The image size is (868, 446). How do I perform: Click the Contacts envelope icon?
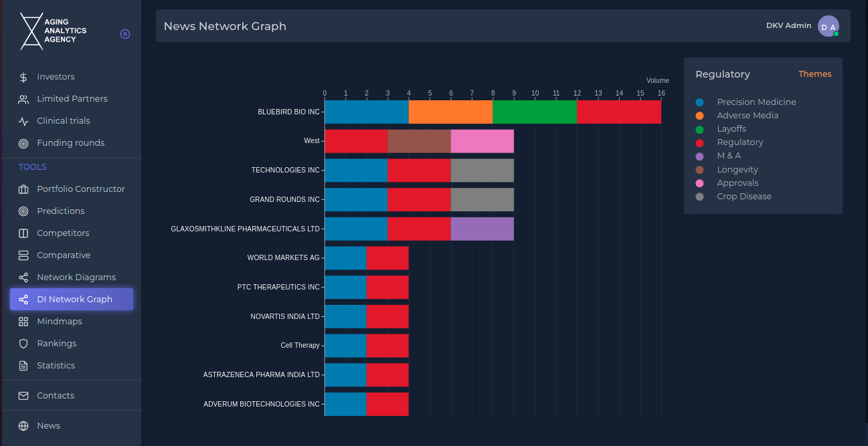pyautogui.click(x=23, y=396)
